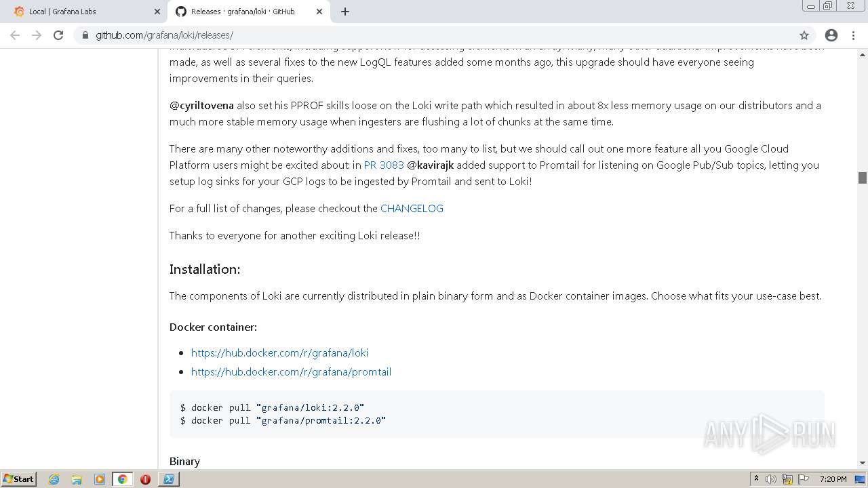
Task: Click the 7:20 PM taskbar clock
Action: 833,479
